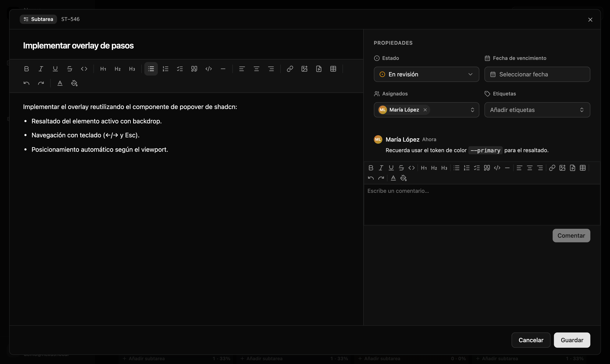Apply Heading 2 in description toolbar
Screen dimensions: 610x364
(118, 69)
